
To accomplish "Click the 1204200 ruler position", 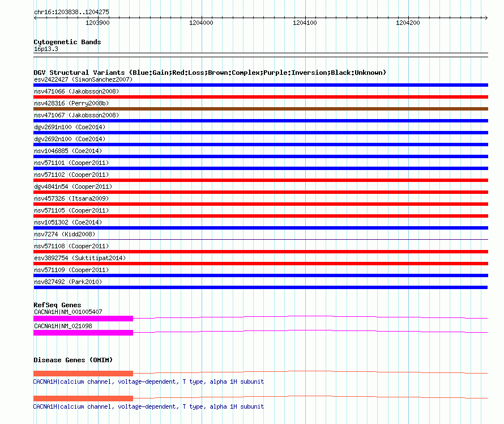I will pyautogui.click(x=408, y=23).
